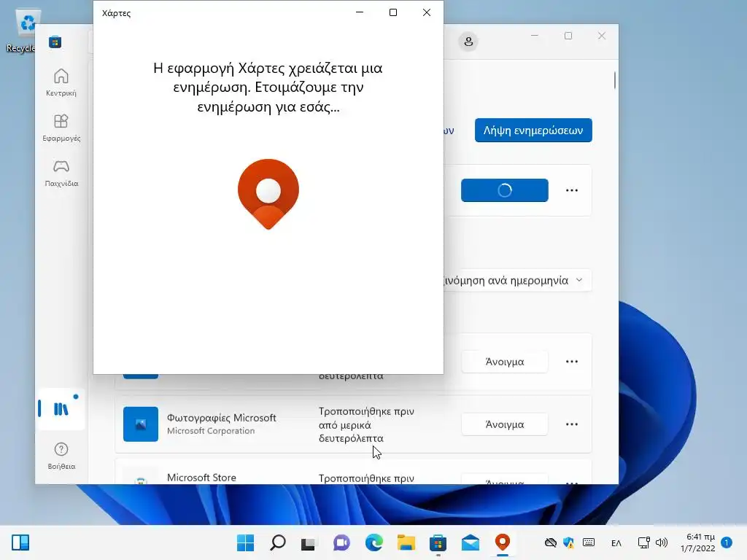Switch to Maps app on the taskbar
Viewport: 747px width, 560px height.
[503, 542]
